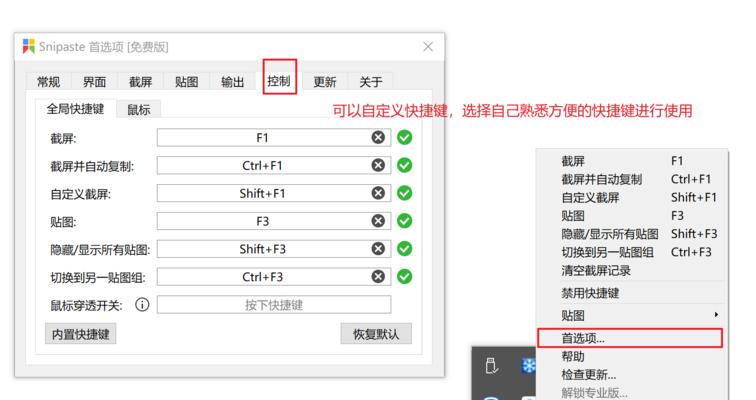Click the green check beside the F3 field
Screen dimensions: 756x400
[405, 221]
